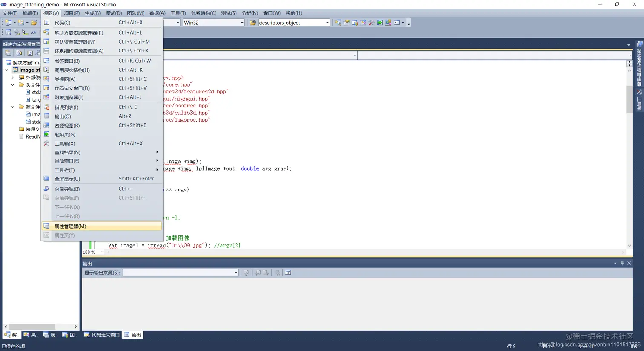
Task: Click Go to Next Message output icon
Action: click(x=266, y=273)
